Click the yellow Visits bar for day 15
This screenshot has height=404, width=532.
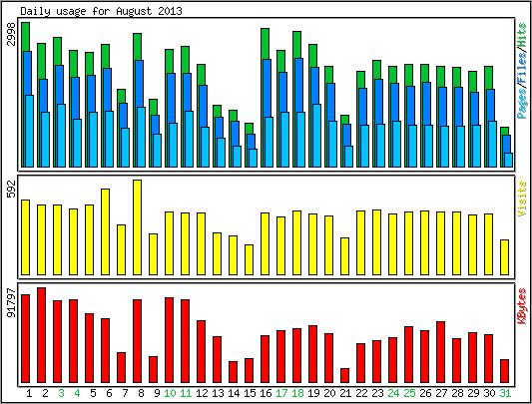pyautogui.click(x=250, y=259)
